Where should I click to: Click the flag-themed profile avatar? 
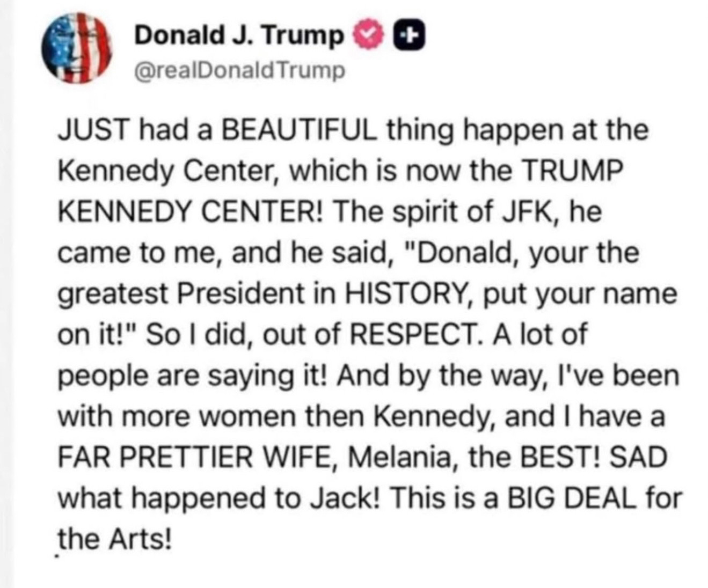tap(77, 48)
